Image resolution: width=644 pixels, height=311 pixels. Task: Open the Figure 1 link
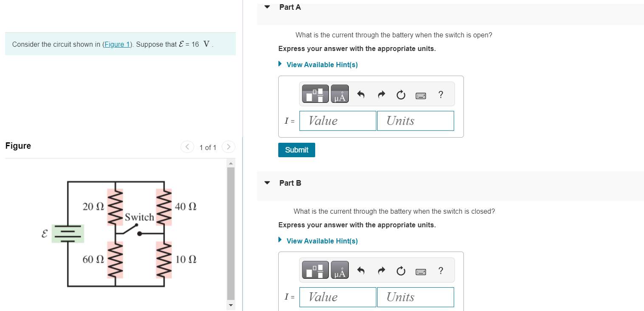click(x=117, y=44)
